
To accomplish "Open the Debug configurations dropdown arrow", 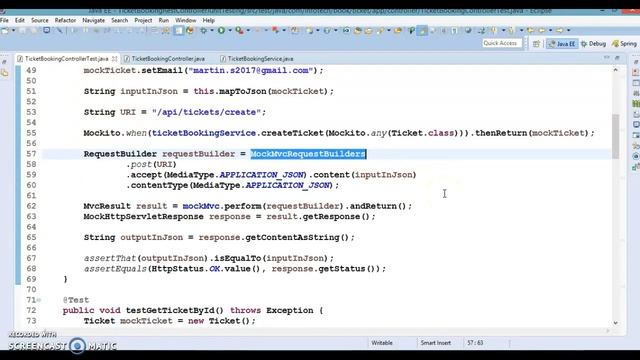I will click(211, 30).
